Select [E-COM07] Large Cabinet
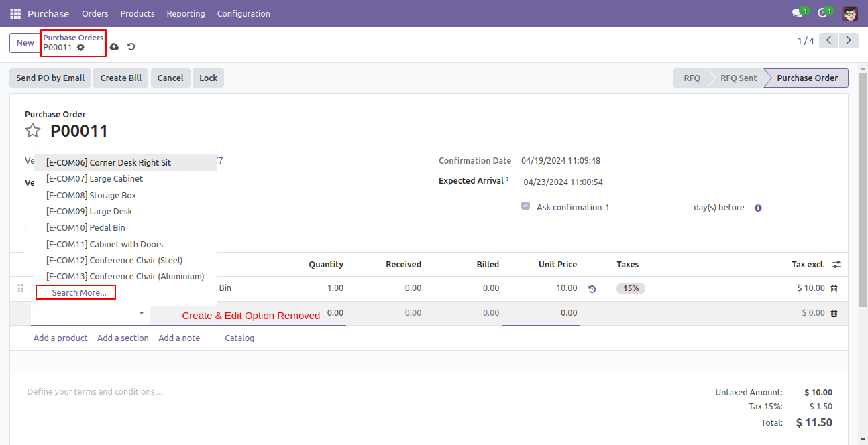Viewport: 868px width, 445px height. coord(125,179)
